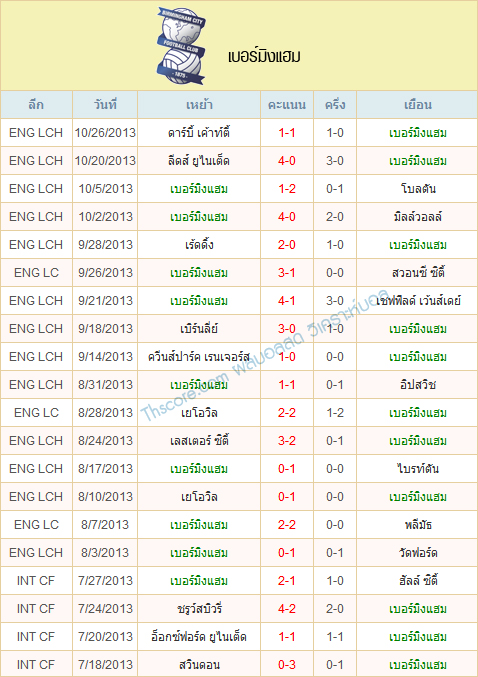Viewport: 478px width, 677px height.
Task: Click score 3-1 in the 9/26/2013 row
Action: click(287, 272)
